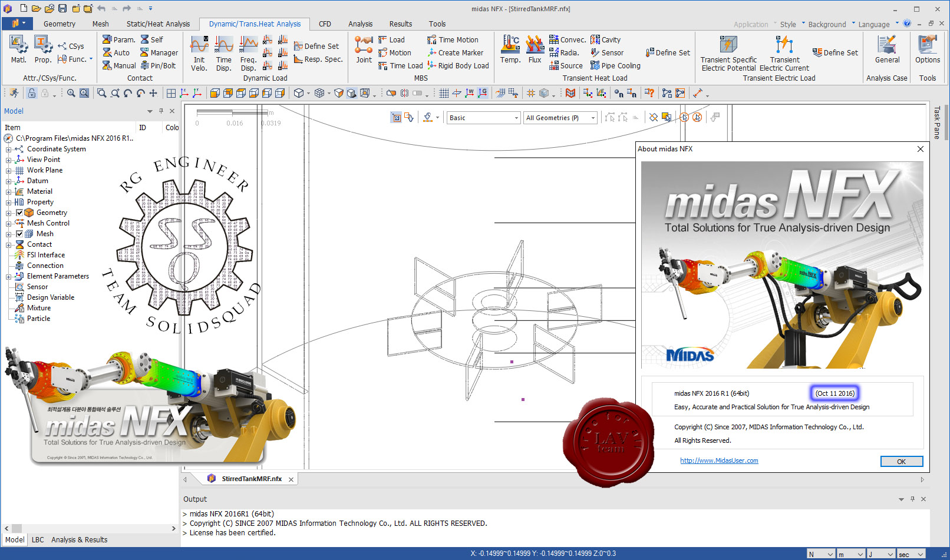Open the Property (Prop.) tool
950x560 pixels.
(43, 49)
